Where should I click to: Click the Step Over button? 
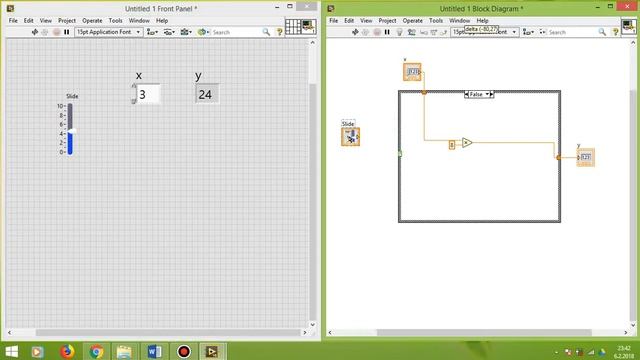tap(434, 32)
